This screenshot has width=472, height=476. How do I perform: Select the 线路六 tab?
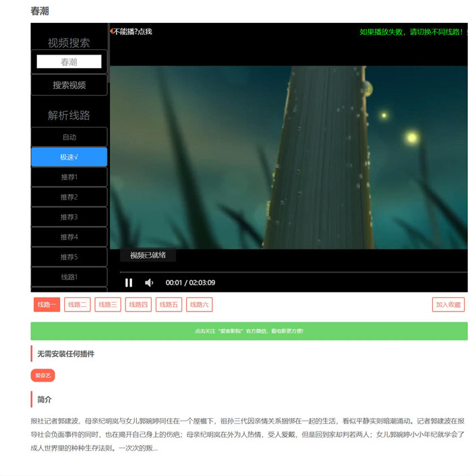200,305
